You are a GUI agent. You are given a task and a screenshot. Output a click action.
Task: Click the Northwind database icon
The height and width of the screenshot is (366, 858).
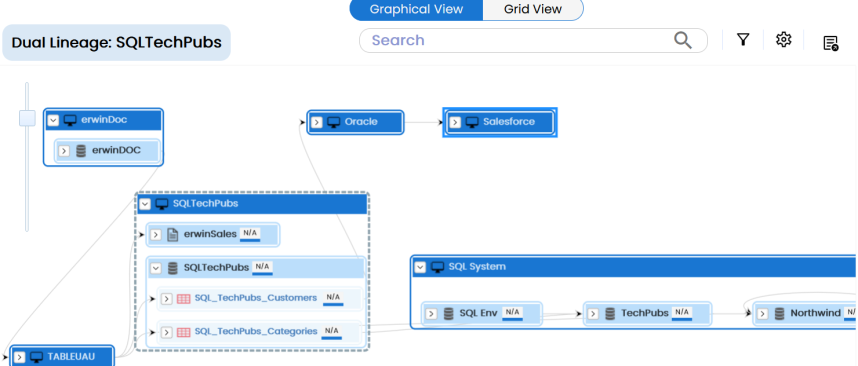(x=779, y=314)
